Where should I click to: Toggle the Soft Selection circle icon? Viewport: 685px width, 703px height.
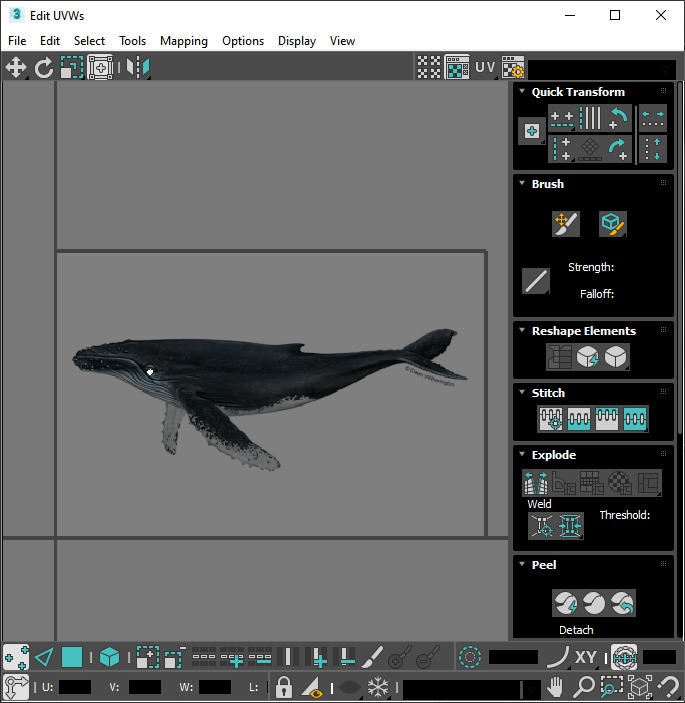click(x=470, y=658)
